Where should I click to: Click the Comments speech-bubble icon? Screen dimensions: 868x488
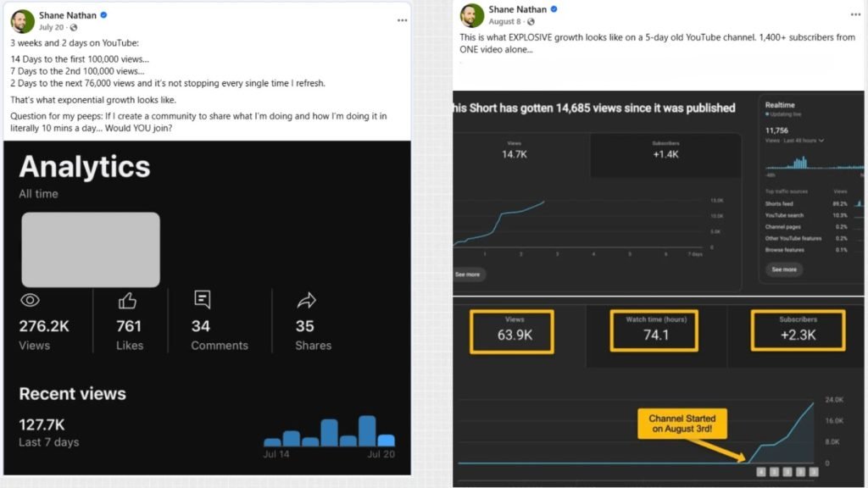[x=202, y=299]
